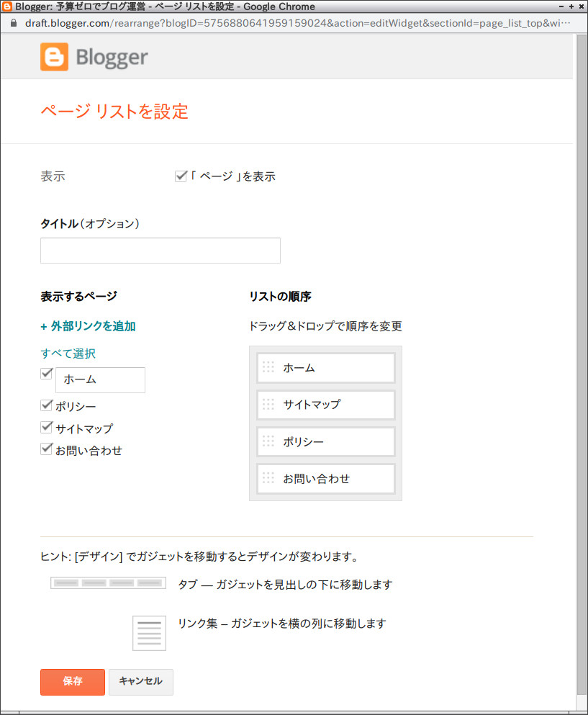Click the drag handle on ホーム list item

[x=268, y=367]
